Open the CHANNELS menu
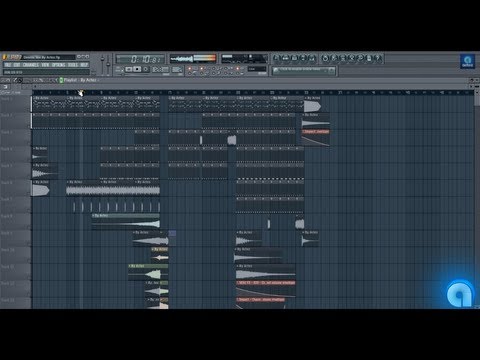480x360 pixels. [x=31, y=65]
